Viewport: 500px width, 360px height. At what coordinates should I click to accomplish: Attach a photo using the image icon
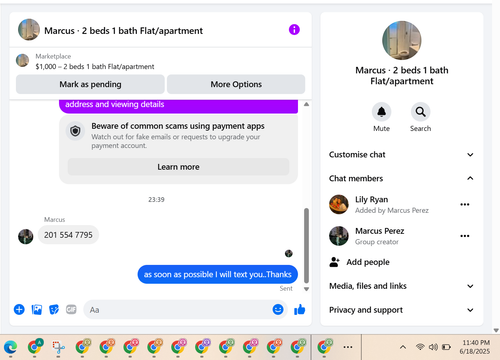pyautogui.click(x=37, y=310)
